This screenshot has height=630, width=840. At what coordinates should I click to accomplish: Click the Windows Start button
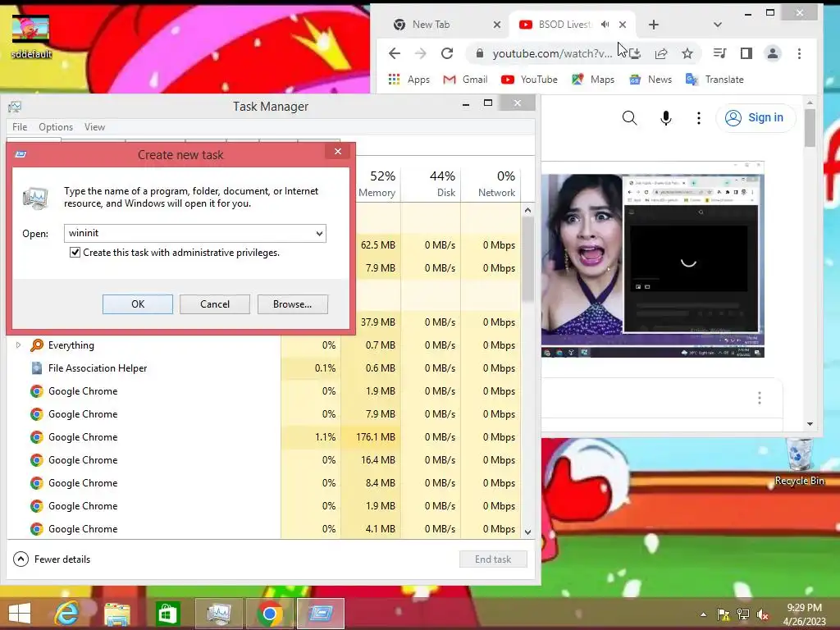20,614
